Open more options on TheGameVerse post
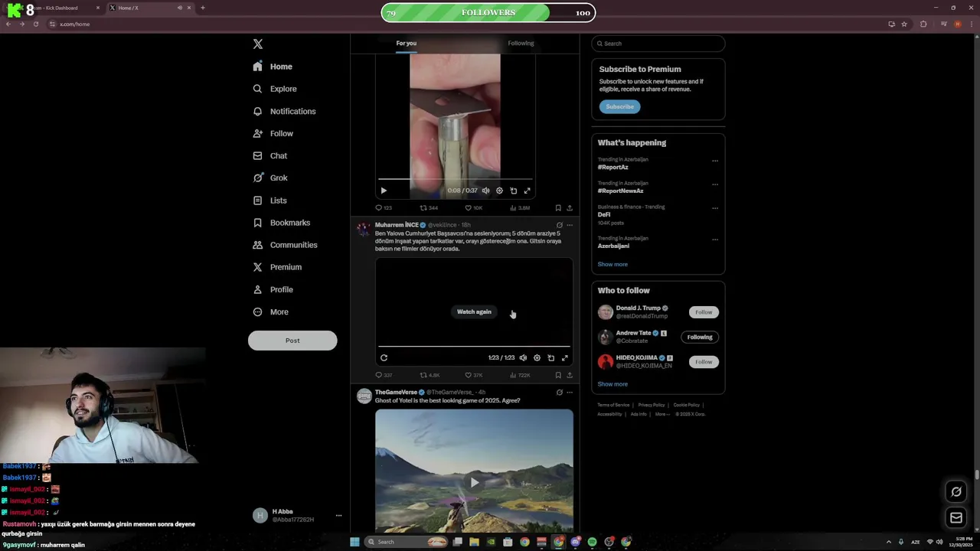The width and height of the screenshot is (980, 551). click(569, 393)
